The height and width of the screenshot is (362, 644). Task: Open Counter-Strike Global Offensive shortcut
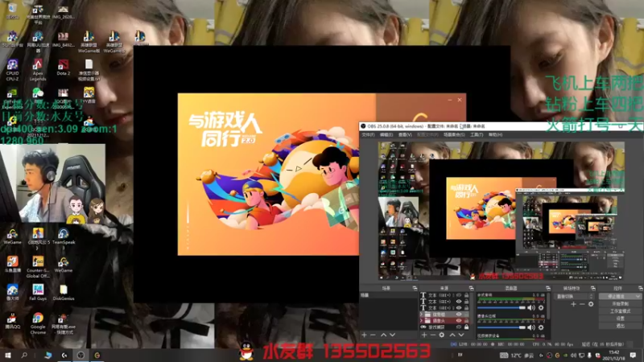[x=38, y=267]
